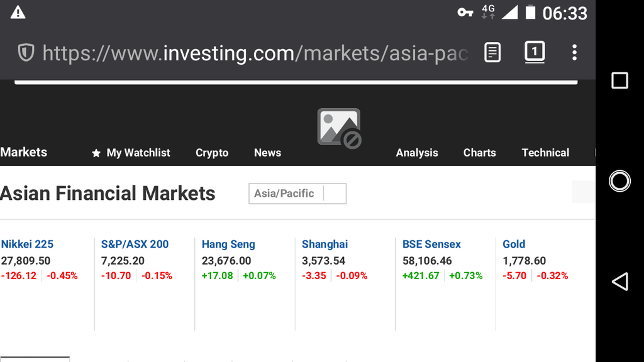Screen dimensions: 644x362
Task: Expand the Asia/Pacific region dropdown
Action: tap(297, 194)
